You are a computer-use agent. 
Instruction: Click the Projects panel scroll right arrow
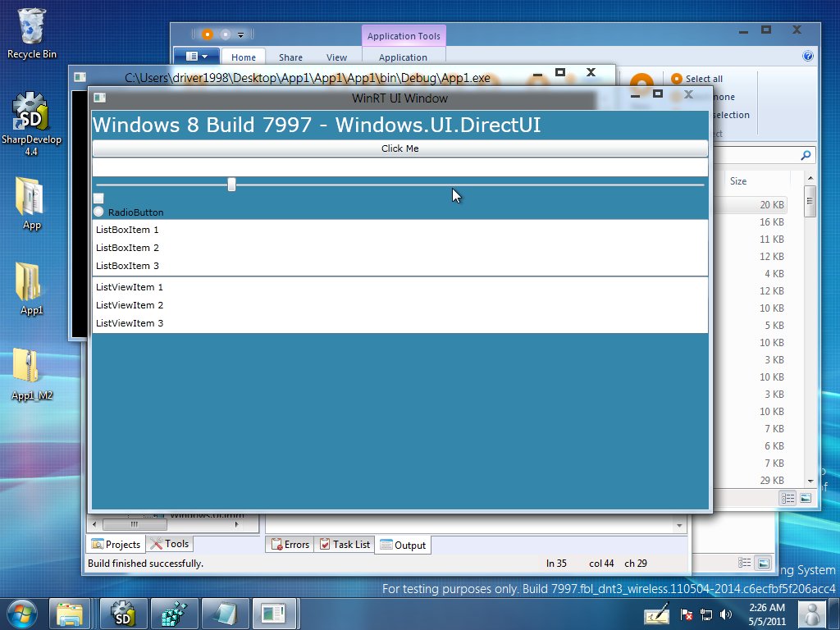(236, 524)
